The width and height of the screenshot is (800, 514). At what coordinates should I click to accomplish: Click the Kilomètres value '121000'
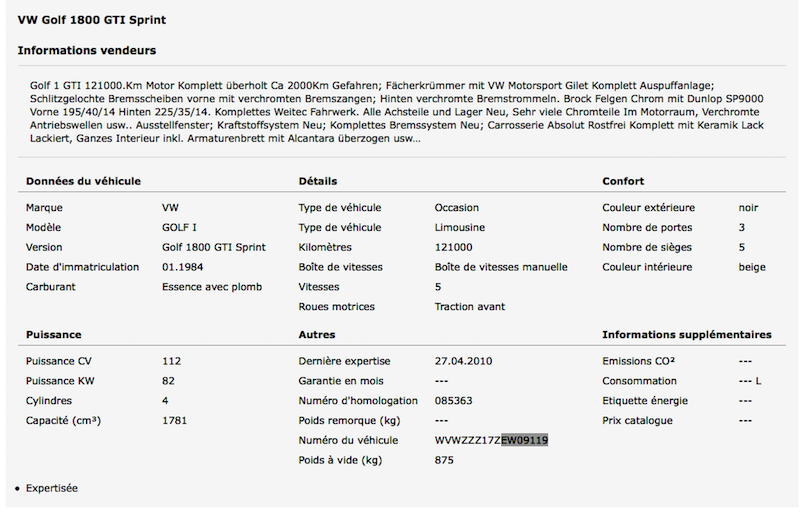[x=454, y=248]
